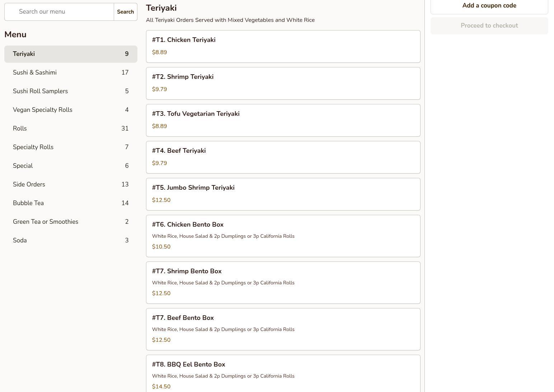Click the Add a coupon code button
This screenshot has height=392, width=554.
click(x=489, y=6)
